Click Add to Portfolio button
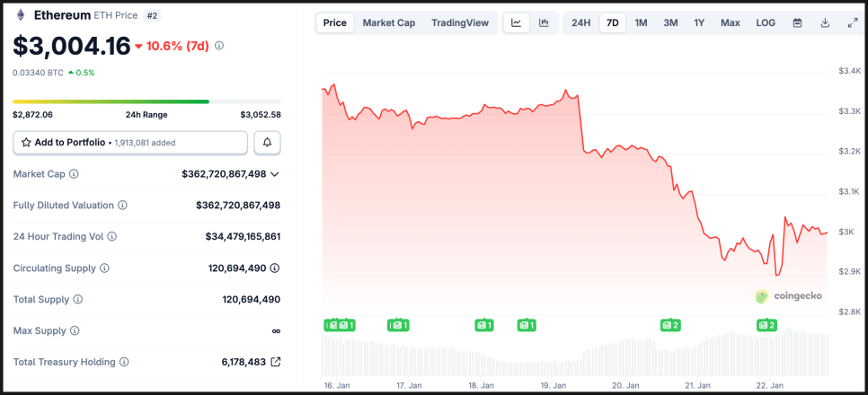This screenshot has height=395, width=868. tap(130, 143)
